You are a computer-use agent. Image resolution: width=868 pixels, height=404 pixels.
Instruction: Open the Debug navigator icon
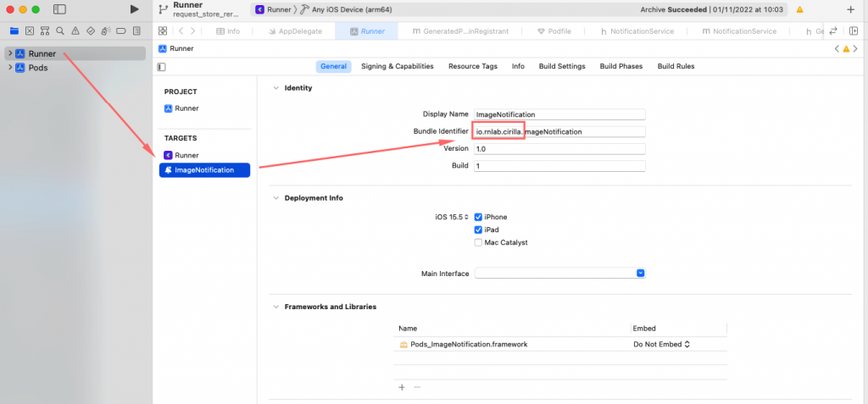106,31
